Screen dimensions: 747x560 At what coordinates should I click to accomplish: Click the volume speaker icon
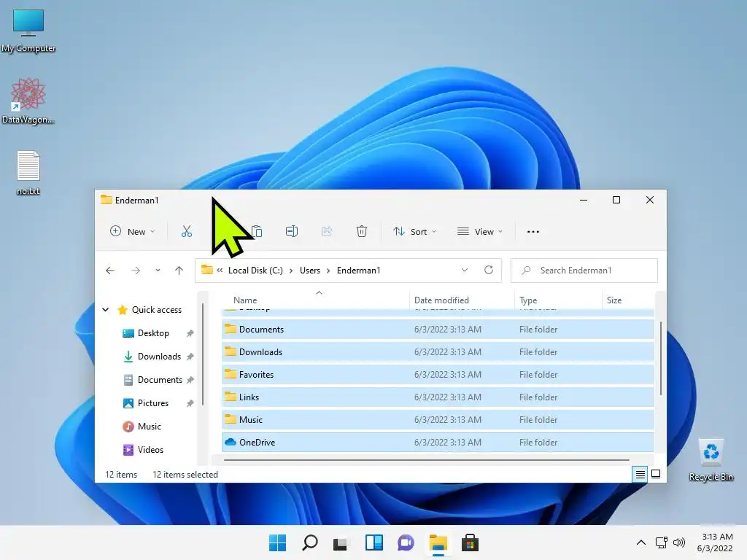[x=679, y=542]
